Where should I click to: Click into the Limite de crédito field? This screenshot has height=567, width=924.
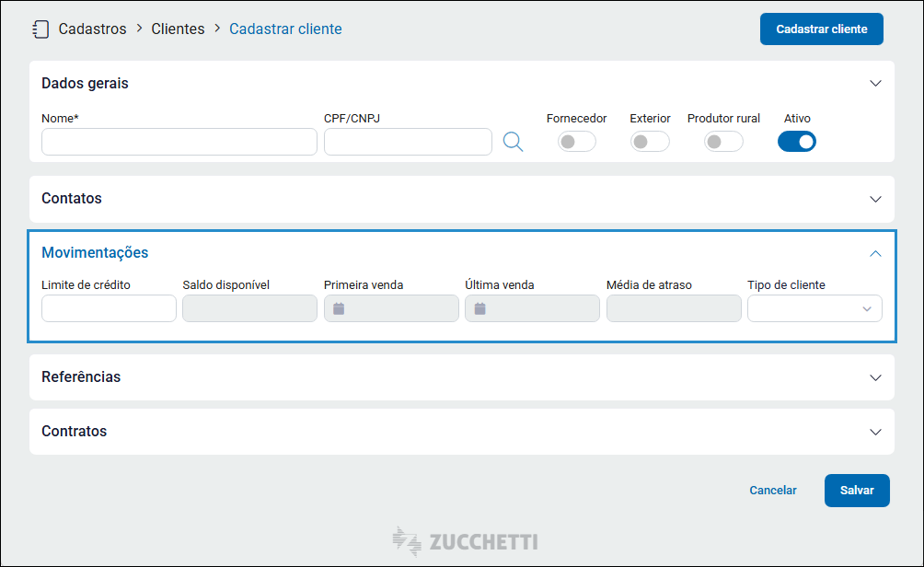(x=109, y=308)
